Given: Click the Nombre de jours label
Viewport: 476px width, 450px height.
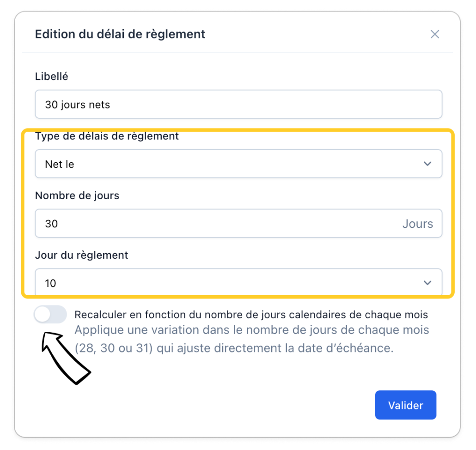Looking at the screenshot, I should [77, 195].
